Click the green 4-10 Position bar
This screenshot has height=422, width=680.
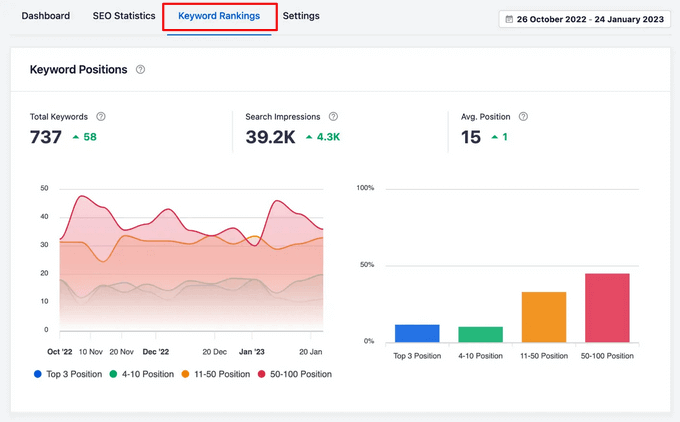click(x=480, y=334)
